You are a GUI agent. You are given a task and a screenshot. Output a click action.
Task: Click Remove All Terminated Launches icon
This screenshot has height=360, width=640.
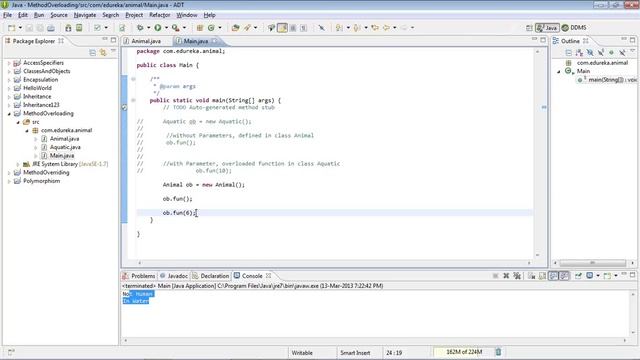click(x=517, y=276)
